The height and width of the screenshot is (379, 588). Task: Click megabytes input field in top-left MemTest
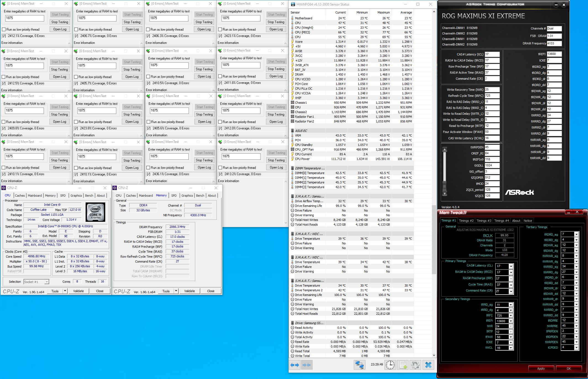tap(25, 18)
